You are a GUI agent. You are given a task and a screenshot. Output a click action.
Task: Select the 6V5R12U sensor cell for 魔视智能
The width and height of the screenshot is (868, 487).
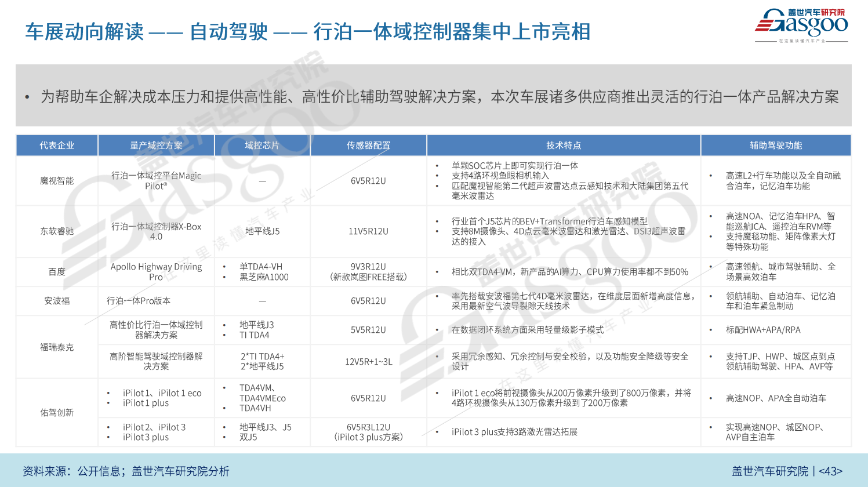pos(369,181)
